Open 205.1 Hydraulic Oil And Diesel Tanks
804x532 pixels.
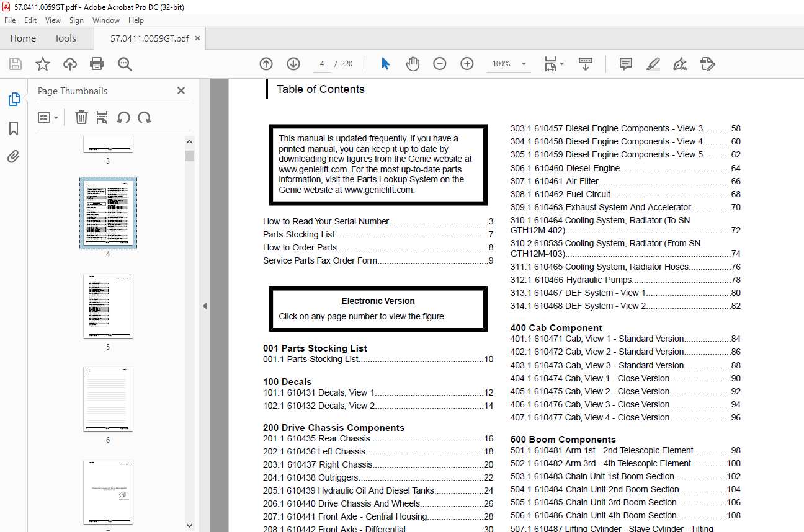[378, 490]
